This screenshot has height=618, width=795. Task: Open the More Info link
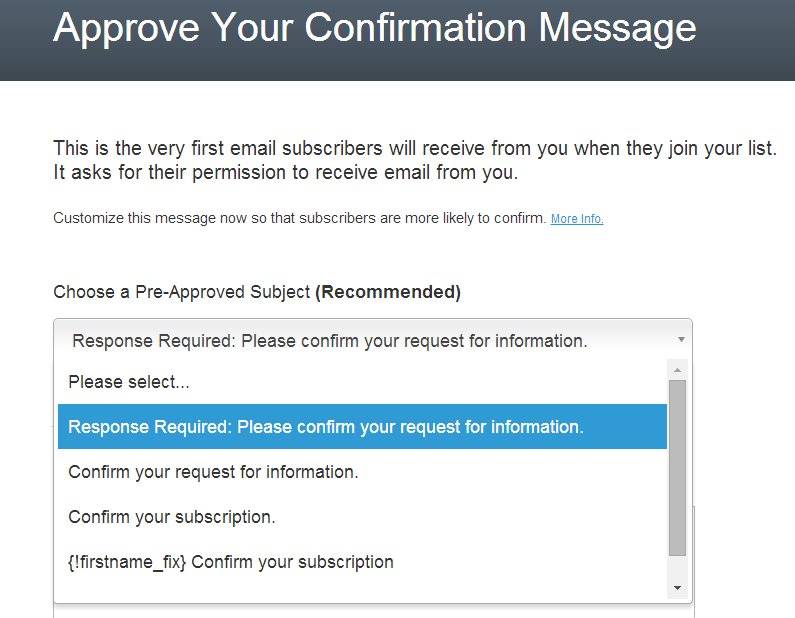pyautogui.click(x=577, y=219)
